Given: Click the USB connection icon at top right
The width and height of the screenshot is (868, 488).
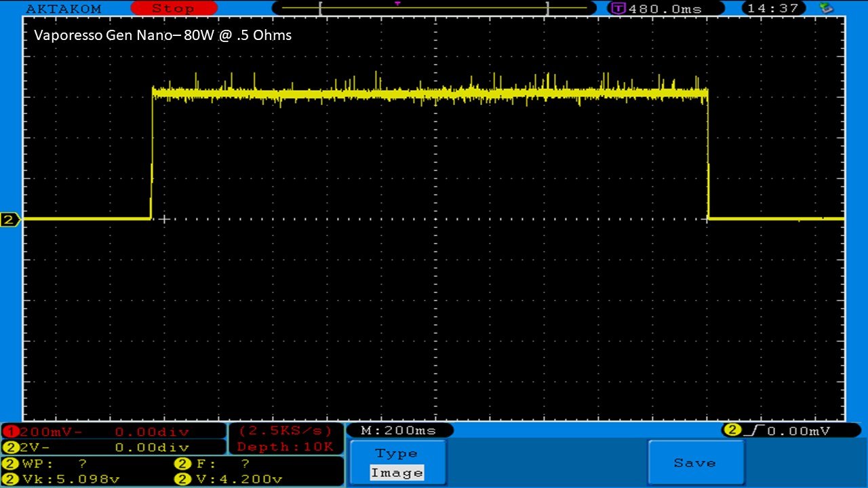Looking at the screenshot, I should (826, 8).
